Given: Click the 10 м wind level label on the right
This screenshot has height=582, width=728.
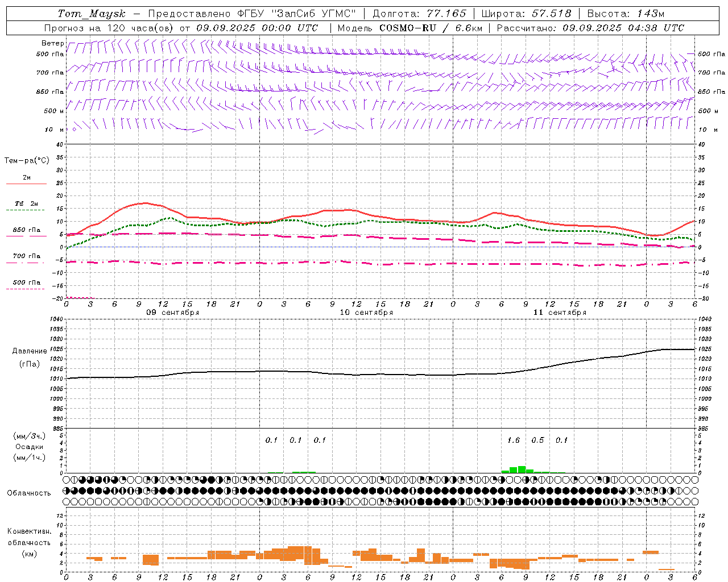Looking at the screenshot, I should pos(708,130).
